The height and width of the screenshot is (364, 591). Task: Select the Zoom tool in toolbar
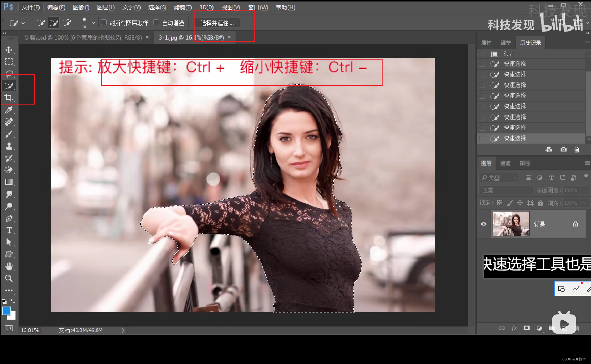coord(9,278)
